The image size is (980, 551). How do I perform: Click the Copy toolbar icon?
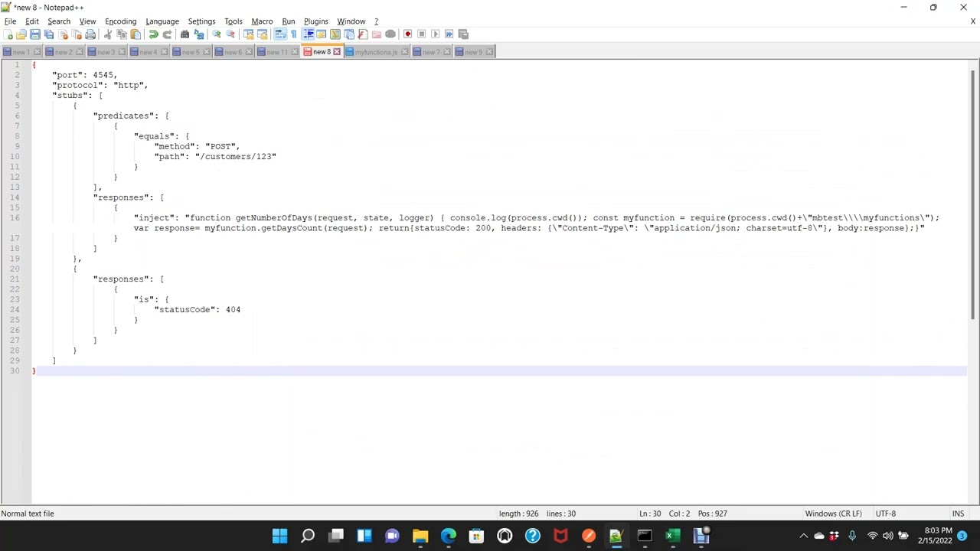[x=122, y=34]
